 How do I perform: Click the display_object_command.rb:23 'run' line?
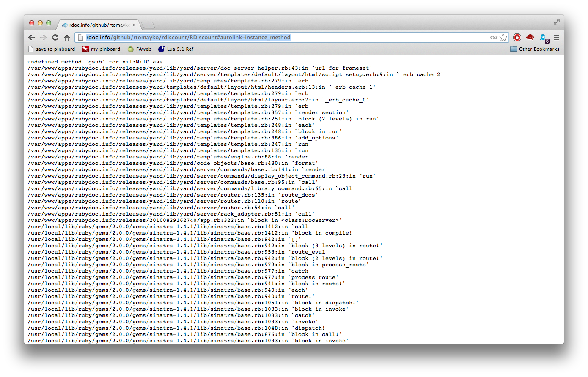click(x=202, y=176)
